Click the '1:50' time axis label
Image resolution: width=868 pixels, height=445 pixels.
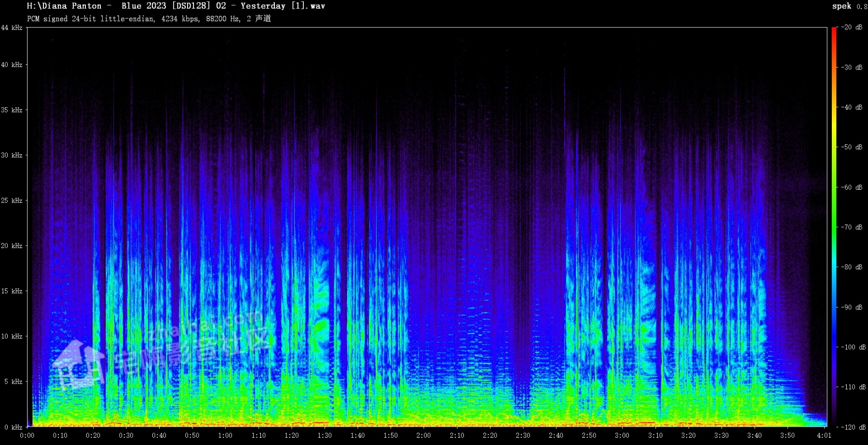tap(391, 435)
